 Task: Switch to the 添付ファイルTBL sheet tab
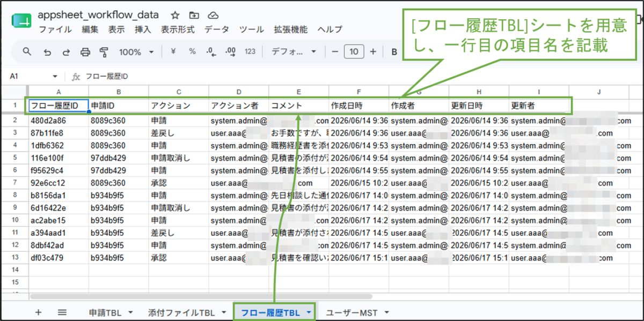pos(181,312)
